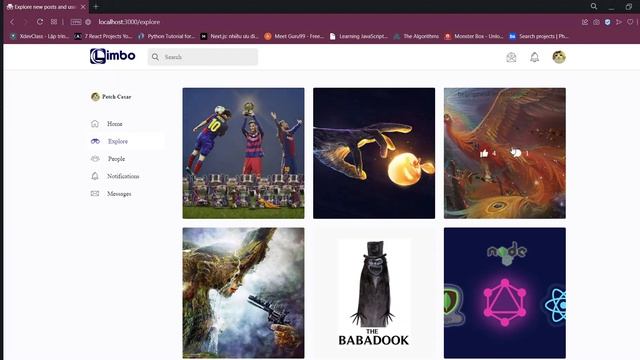Open The Algorithms bookmark
This screenshot has width=640, height=360.
(416, 36)
